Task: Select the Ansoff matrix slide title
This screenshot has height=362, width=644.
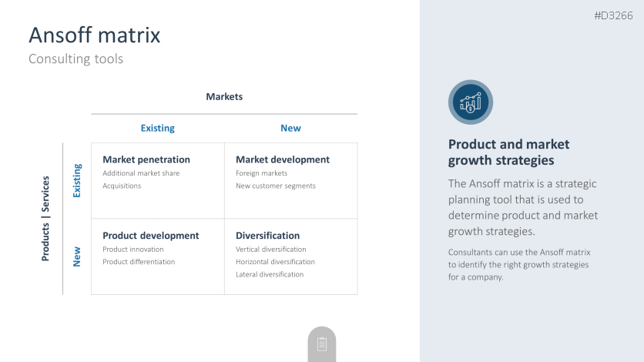Action: click(94, 35)
